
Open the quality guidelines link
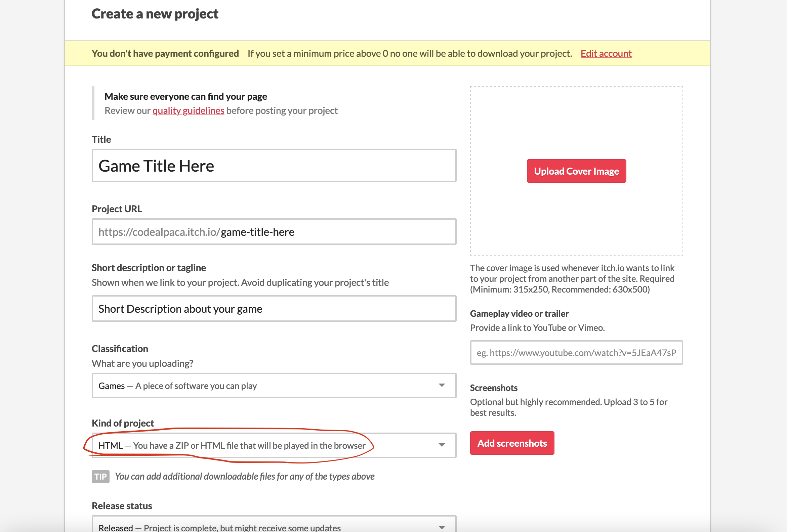188,110
